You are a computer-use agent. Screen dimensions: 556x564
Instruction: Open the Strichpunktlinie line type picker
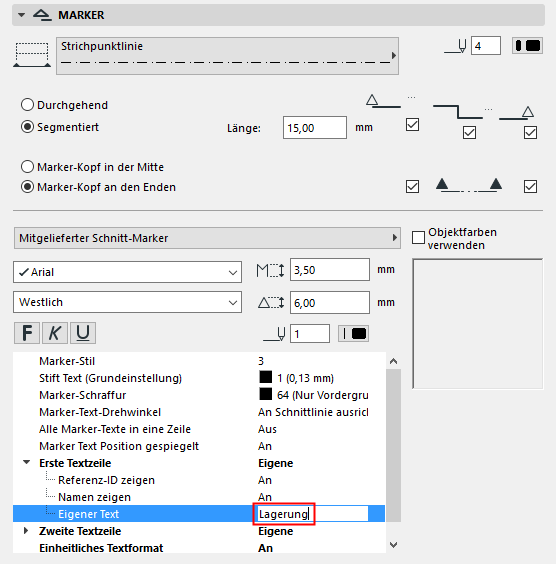coord(227,56)
